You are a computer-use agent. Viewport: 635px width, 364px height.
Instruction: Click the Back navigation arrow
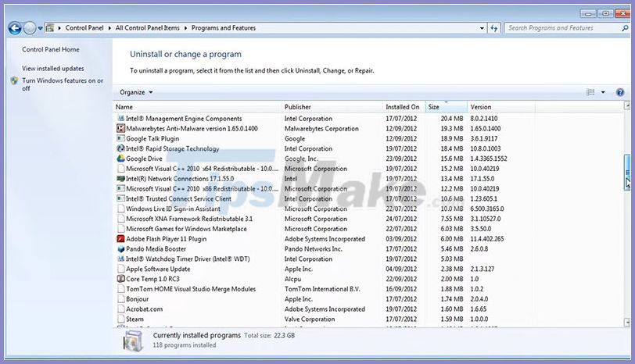[15, 28]
